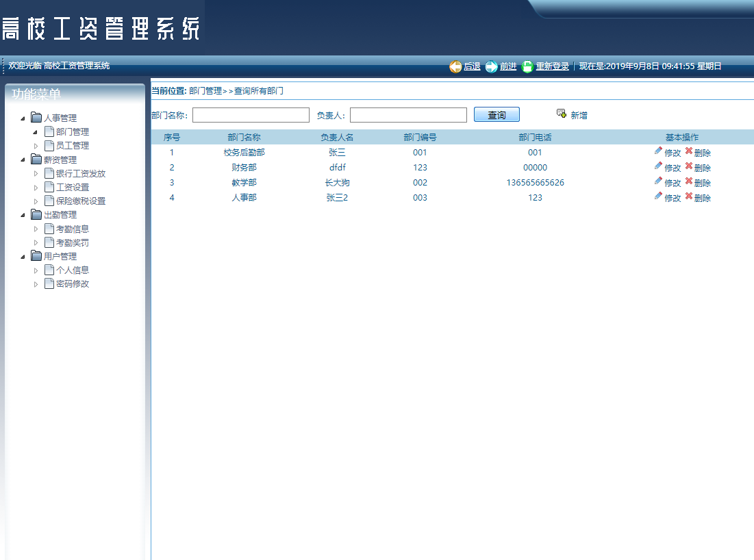This screenshot has height=560, width=754.
Task: Click pencil edit icon for 校务后勤部
Action: (x=658, y=151)
